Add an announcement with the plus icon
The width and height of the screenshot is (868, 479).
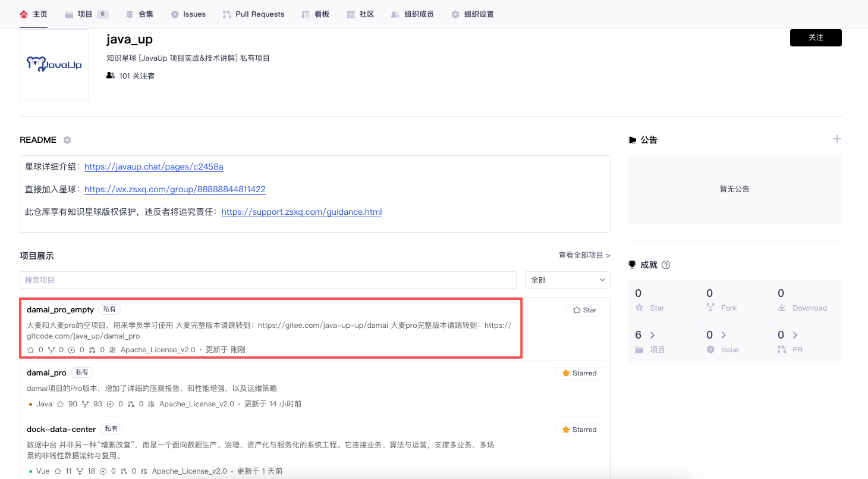[x=837, y=139]
